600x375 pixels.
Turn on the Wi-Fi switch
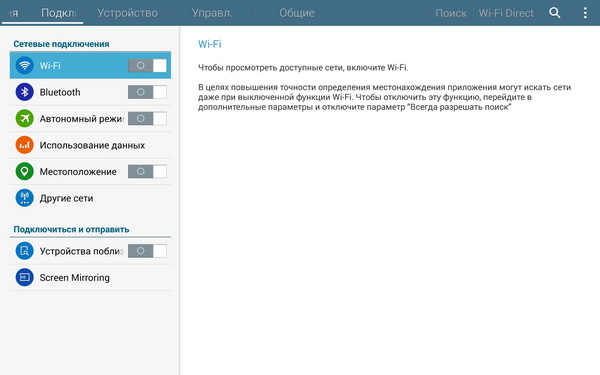147,65
